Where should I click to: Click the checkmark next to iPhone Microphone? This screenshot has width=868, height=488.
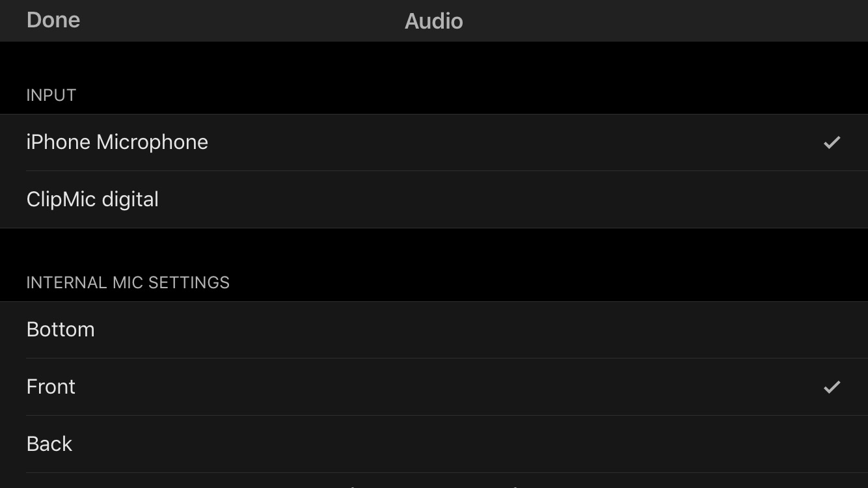click(832, 142)
